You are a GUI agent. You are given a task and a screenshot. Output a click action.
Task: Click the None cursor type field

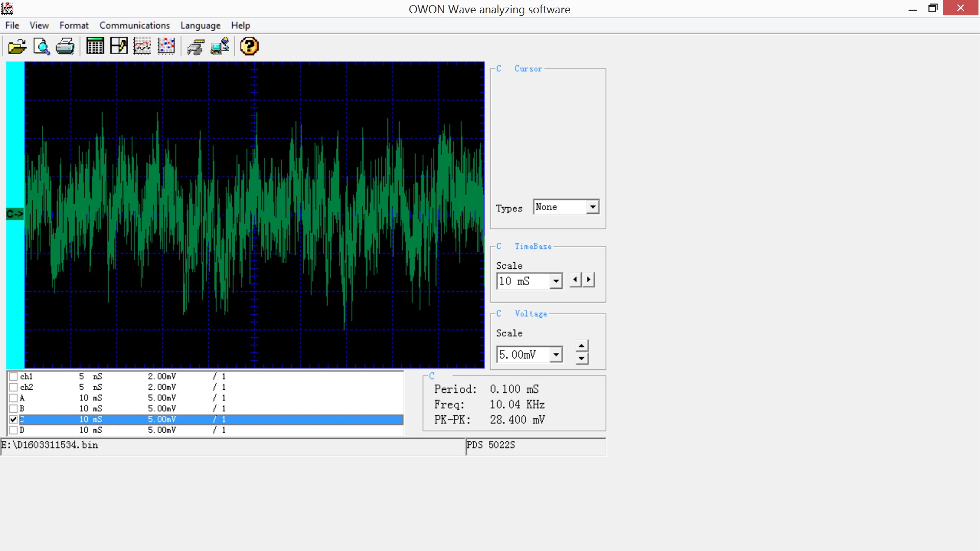(x=560, y=207)
